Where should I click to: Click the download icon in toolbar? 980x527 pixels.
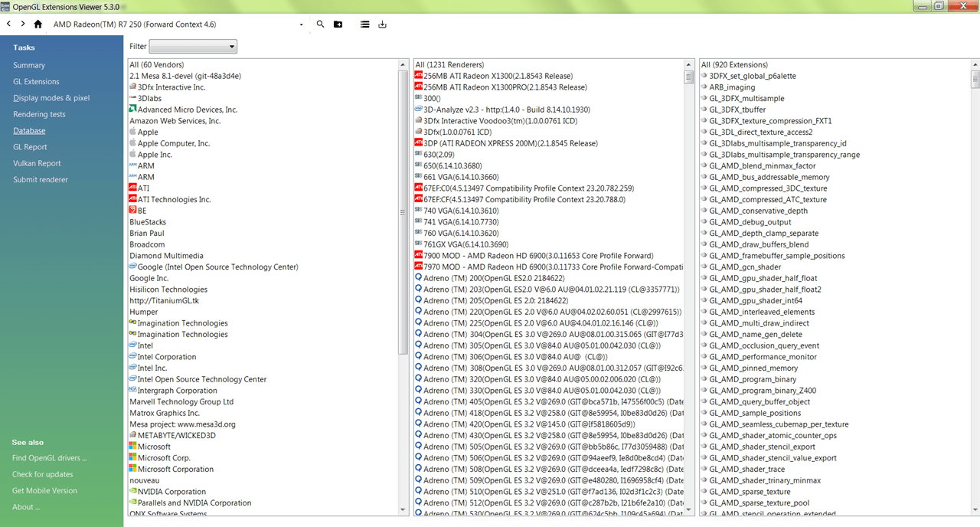point(382,24)
